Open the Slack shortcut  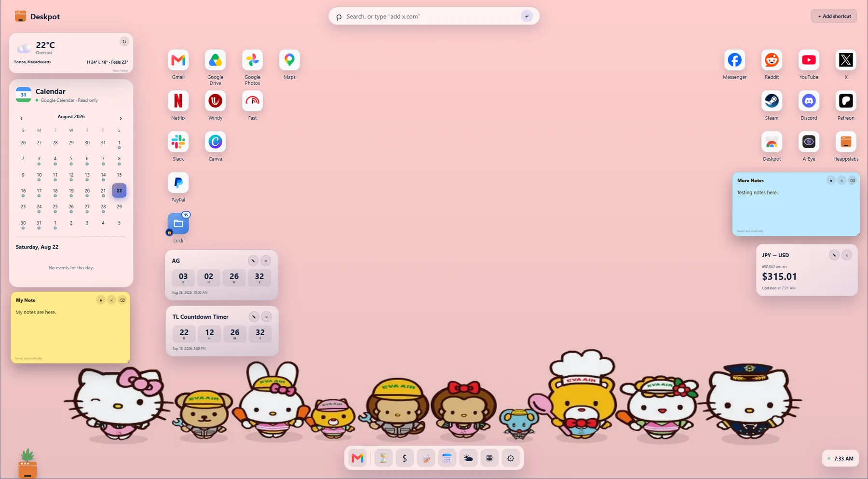pos(178,142)
